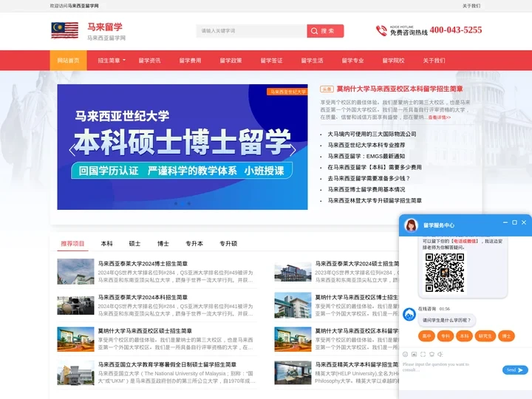Select third banner carousel dot
Image resolution: width=532 pixels, height=399 pixels.
(x=189, y=204)
